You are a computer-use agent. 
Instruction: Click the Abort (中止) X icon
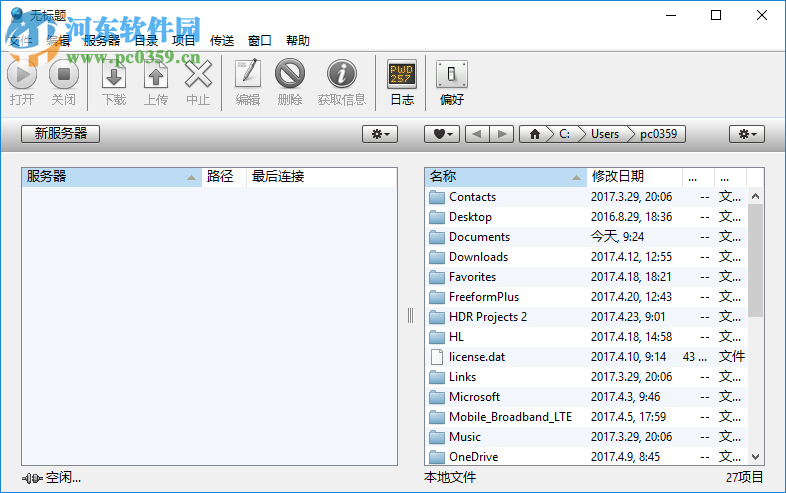click(198, 75)
